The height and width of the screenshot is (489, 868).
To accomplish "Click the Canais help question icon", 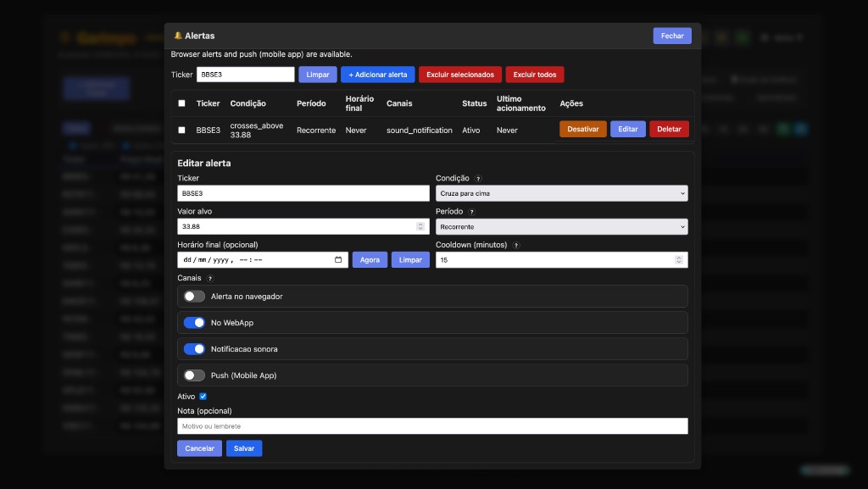I will click(210, 278).
